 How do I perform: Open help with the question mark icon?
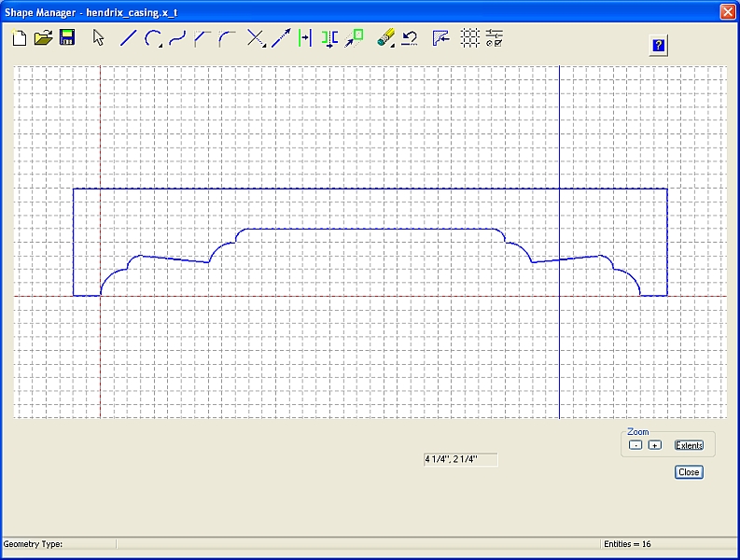[x=659, y=46]
